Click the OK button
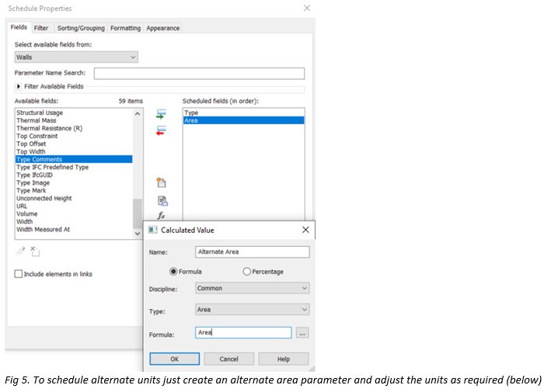 coord(175,359)
